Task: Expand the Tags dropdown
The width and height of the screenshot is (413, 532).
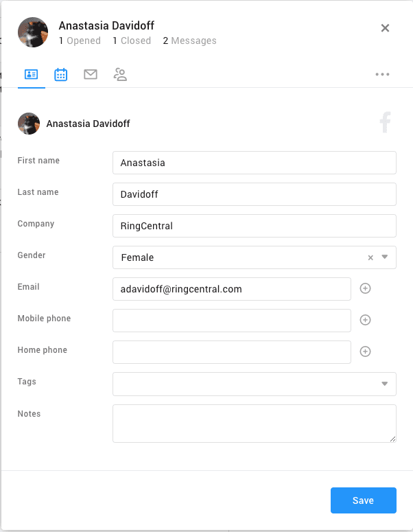Action: pyautogui.click(x=385, y=384)
